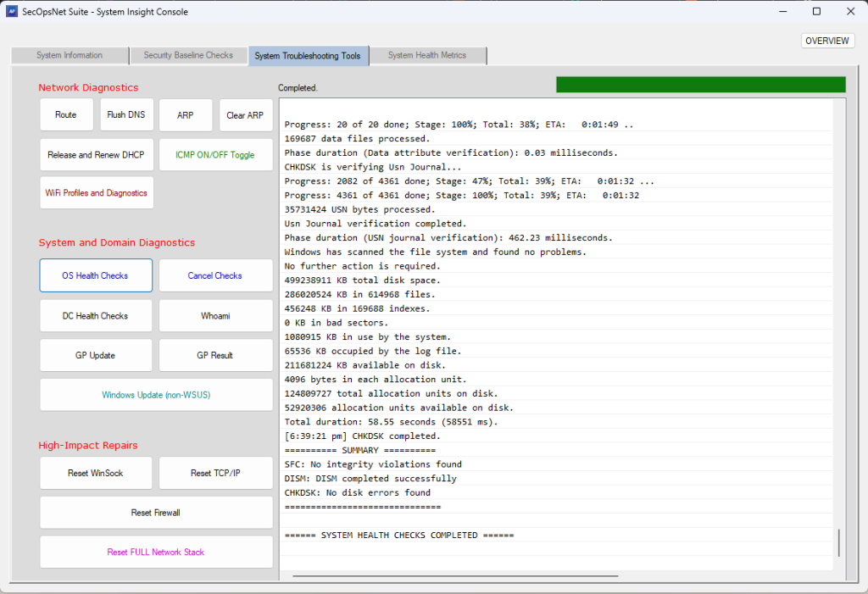Click the green progress bar
Image resolution: width=868 pixels, height=594 pixels.
click(x=700, y=85)
